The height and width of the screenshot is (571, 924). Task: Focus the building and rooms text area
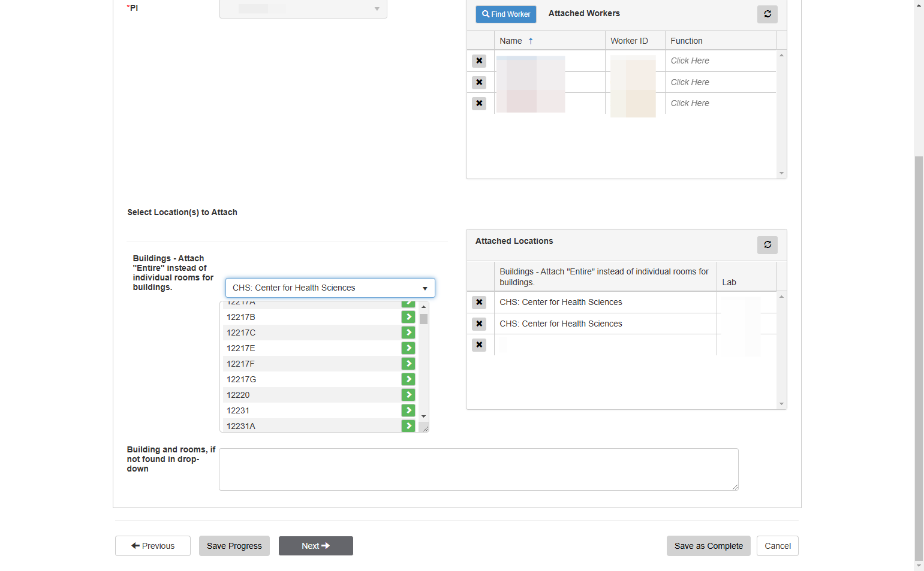point(478,469)
